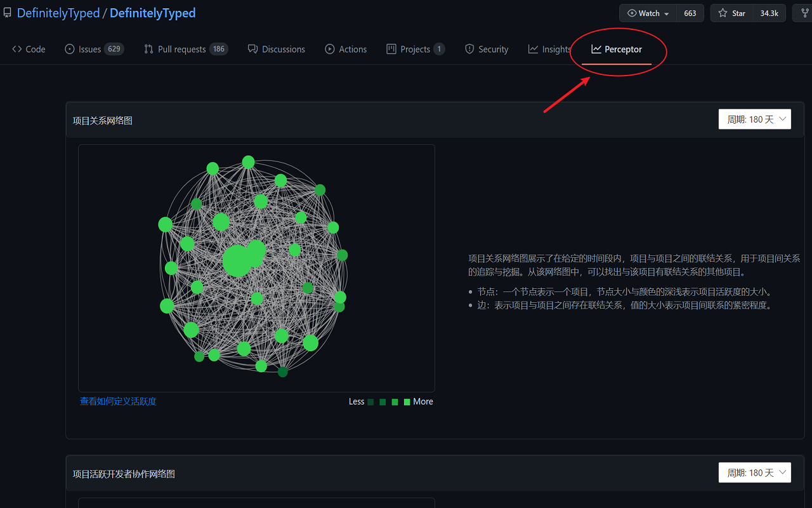Open the Discussions tab

(276, 49)
